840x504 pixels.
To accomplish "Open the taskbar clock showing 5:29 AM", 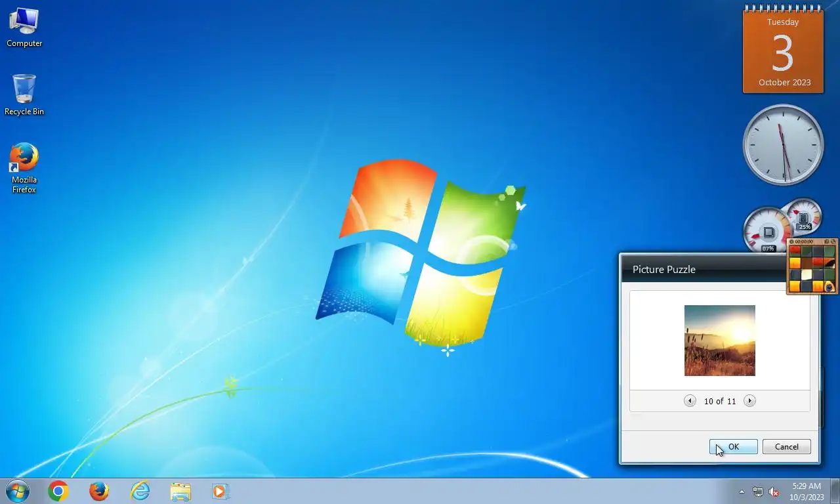I will tap(807, 492).
